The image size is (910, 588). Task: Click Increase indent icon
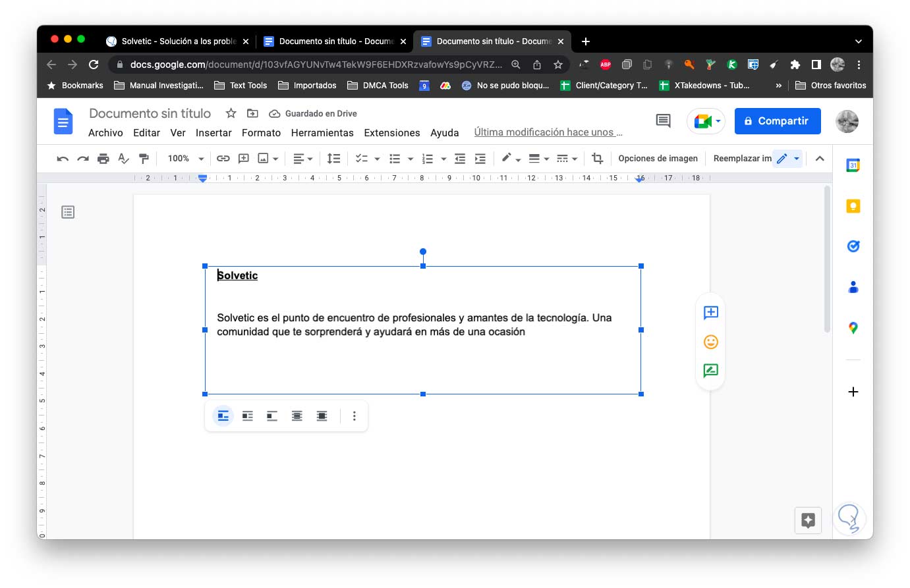pyautogui.click(x=480, y=159)
